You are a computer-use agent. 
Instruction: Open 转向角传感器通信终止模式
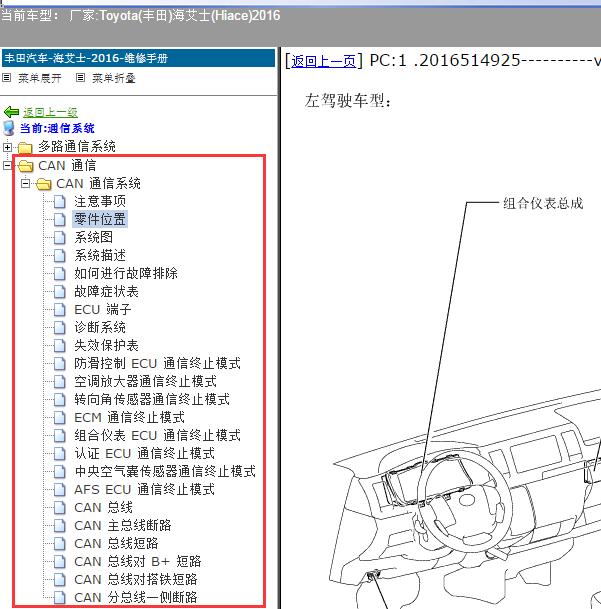152,399
